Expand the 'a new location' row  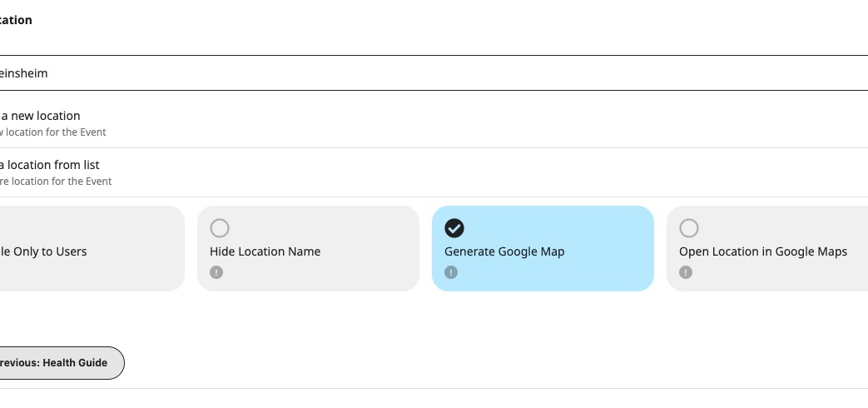40,116
